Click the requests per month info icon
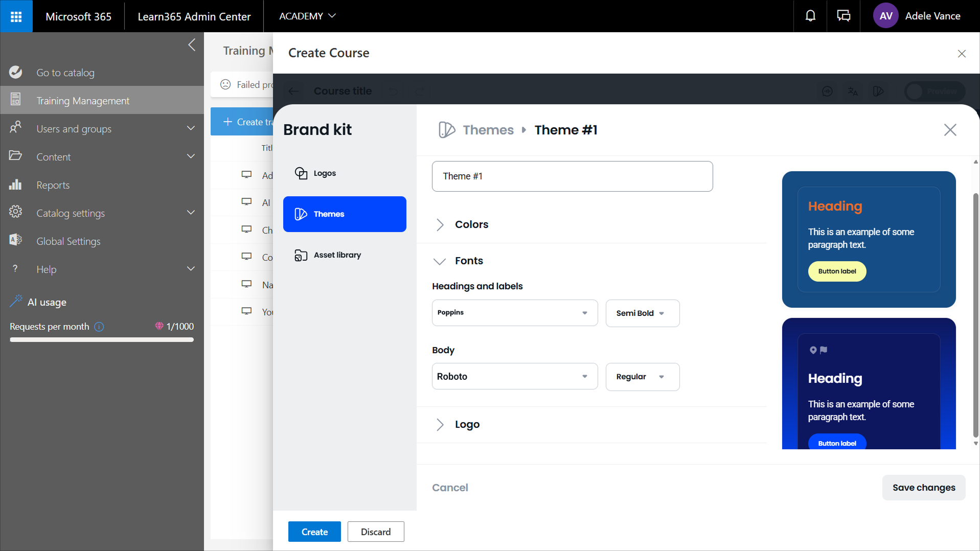 (x=99, y=327)
